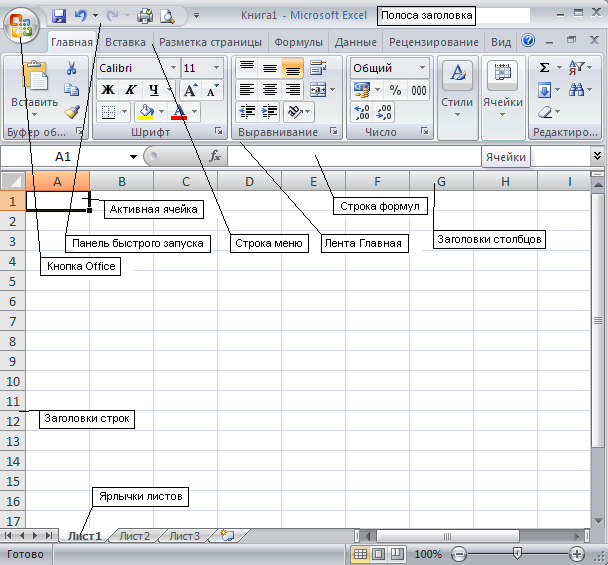Save the workbook from Quick Access toolbar
The width and height of the screenshot is (608, 565).
[59, 16]
